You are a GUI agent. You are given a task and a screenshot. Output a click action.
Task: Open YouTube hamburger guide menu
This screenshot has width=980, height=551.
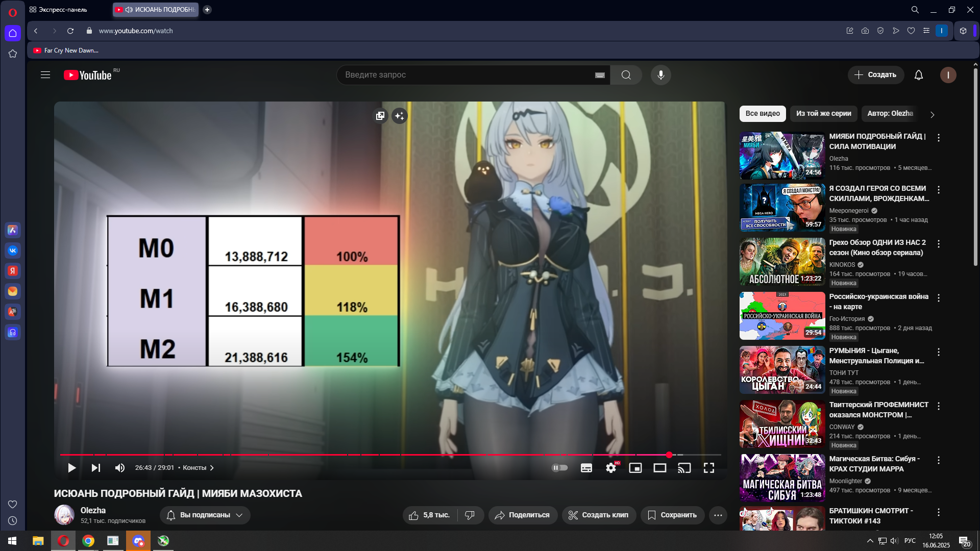coord(45,75)
